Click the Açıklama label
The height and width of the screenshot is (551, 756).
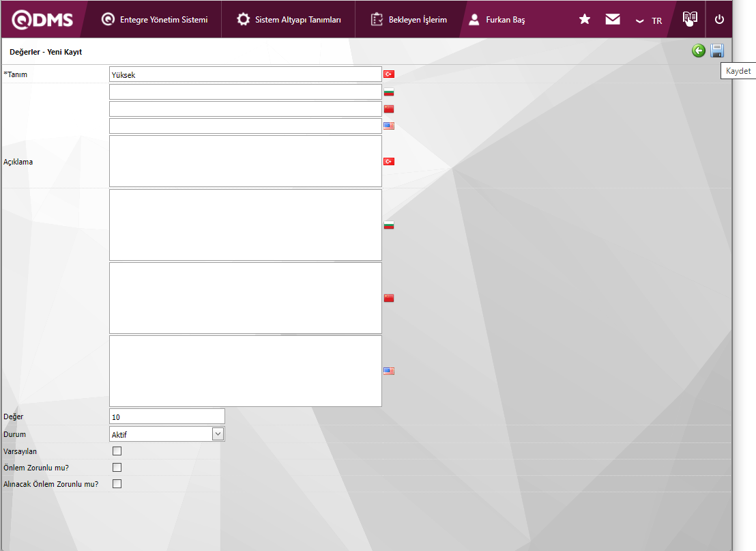click(x=18, y=162)
